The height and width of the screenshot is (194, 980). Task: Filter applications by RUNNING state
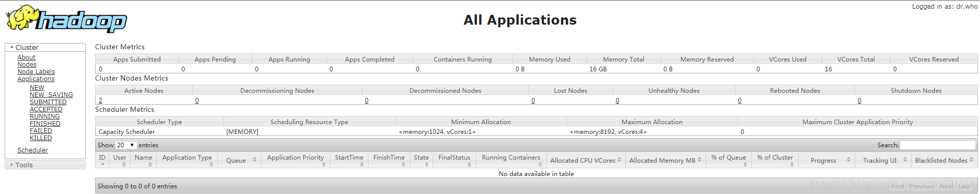(45, 117)
